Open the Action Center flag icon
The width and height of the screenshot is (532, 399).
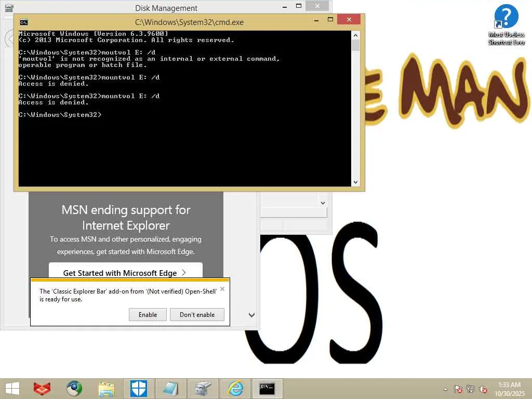pyautogui.click(x=458, y=389)
